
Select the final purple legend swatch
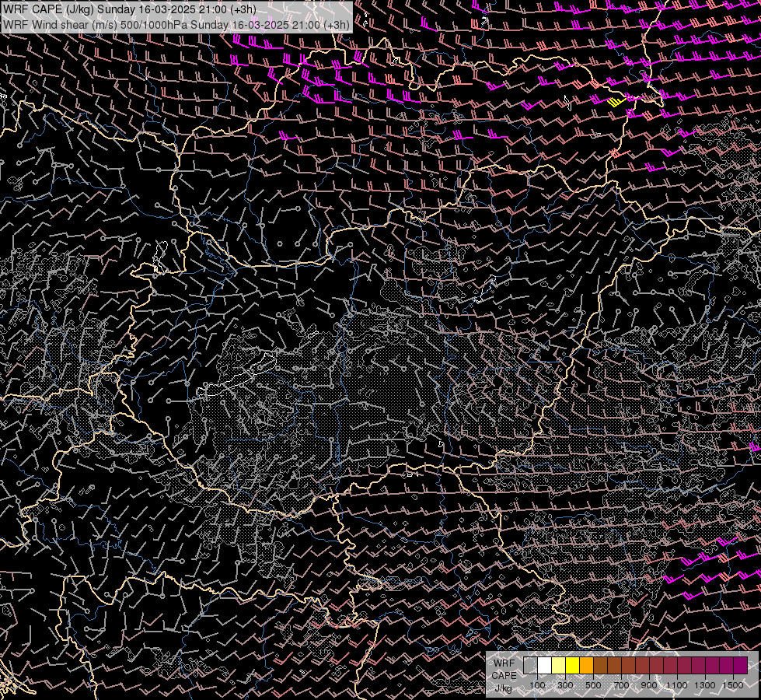pyautogui.click(x=741, y=665)
